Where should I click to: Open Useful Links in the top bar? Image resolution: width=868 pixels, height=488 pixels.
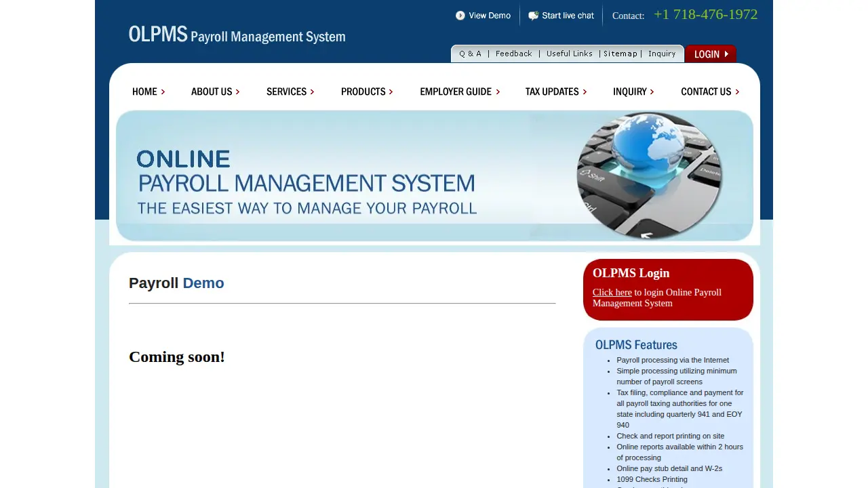pyautogui.click(x=570, y=54)
